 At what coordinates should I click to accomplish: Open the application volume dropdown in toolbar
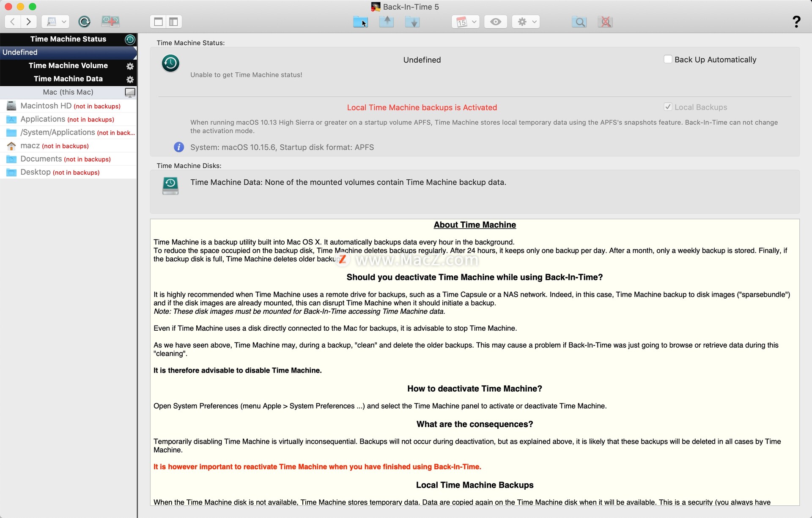55,22
